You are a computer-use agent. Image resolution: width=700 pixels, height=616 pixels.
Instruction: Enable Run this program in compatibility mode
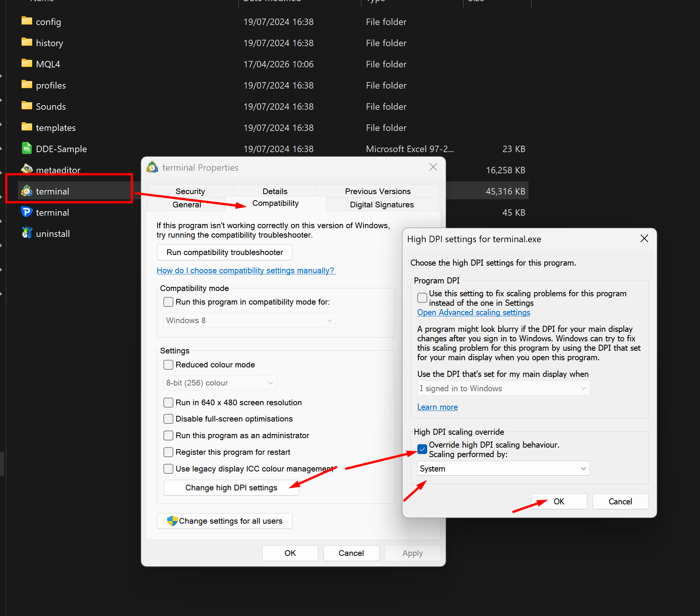pyautogui.click(x=168, y=302)
